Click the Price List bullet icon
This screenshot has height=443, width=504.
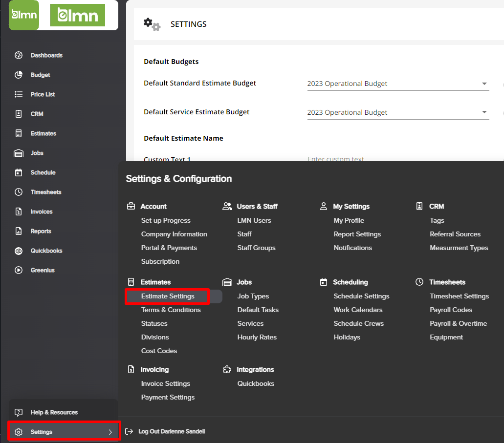[19, 94]
